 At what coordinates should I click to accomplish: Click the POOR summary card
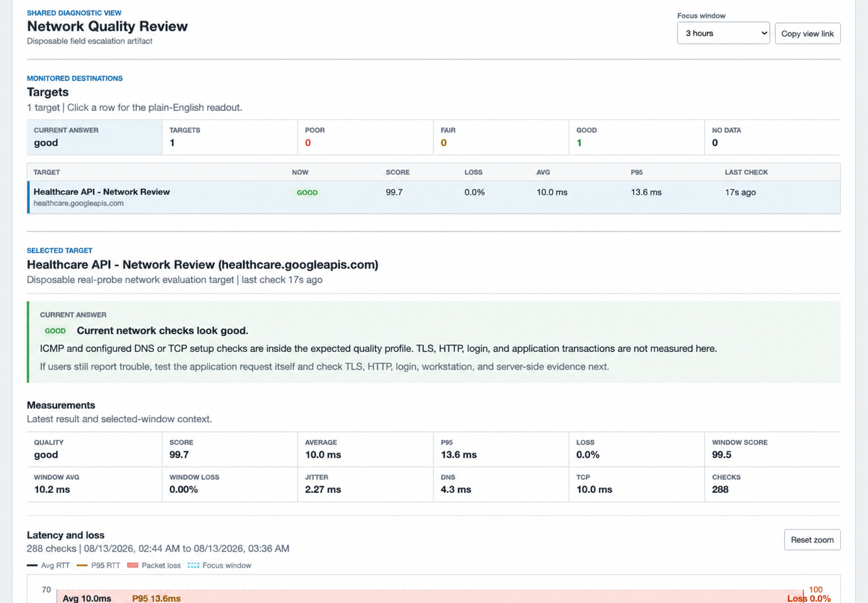click(x=365, y=137)
